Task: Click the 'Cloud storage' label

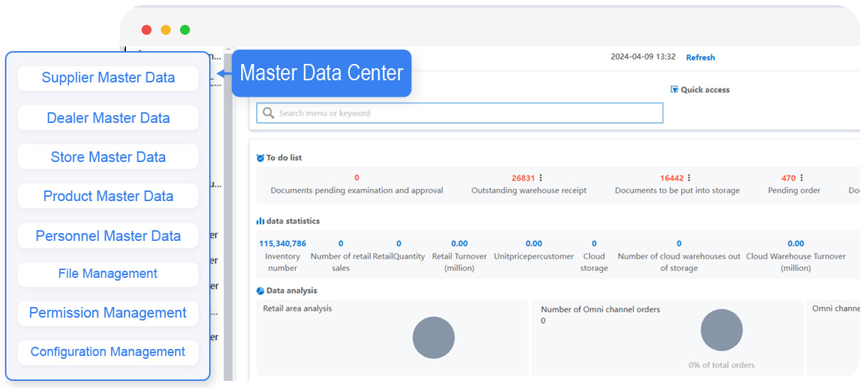Action: [x=594, y=262]
